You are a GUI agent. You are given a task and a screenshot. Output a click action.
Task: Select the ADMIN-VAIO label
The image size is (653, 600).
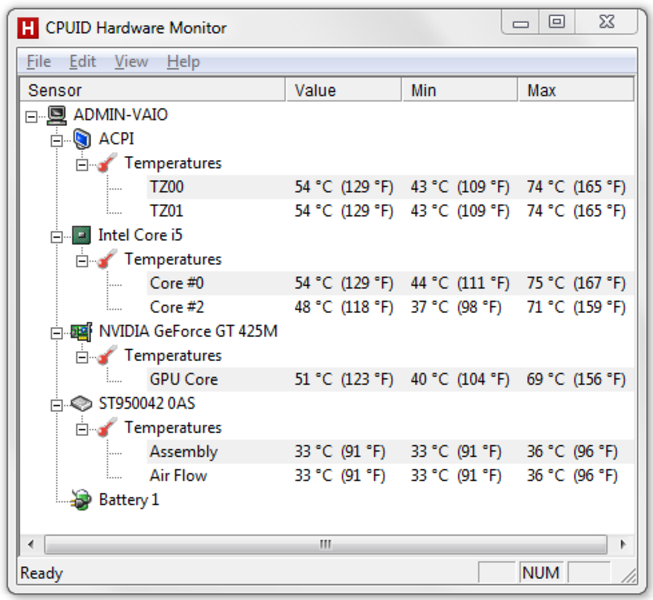(120, 115)
